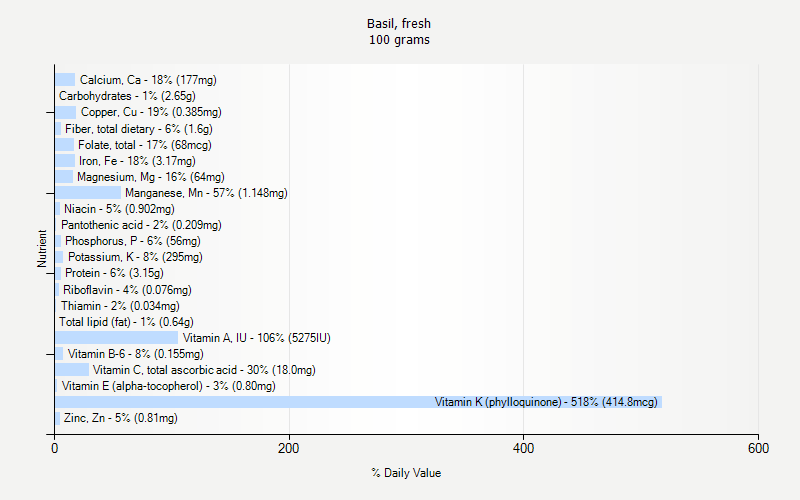Click Pantothenic acid - 2% label

click(x=141, y=225)
